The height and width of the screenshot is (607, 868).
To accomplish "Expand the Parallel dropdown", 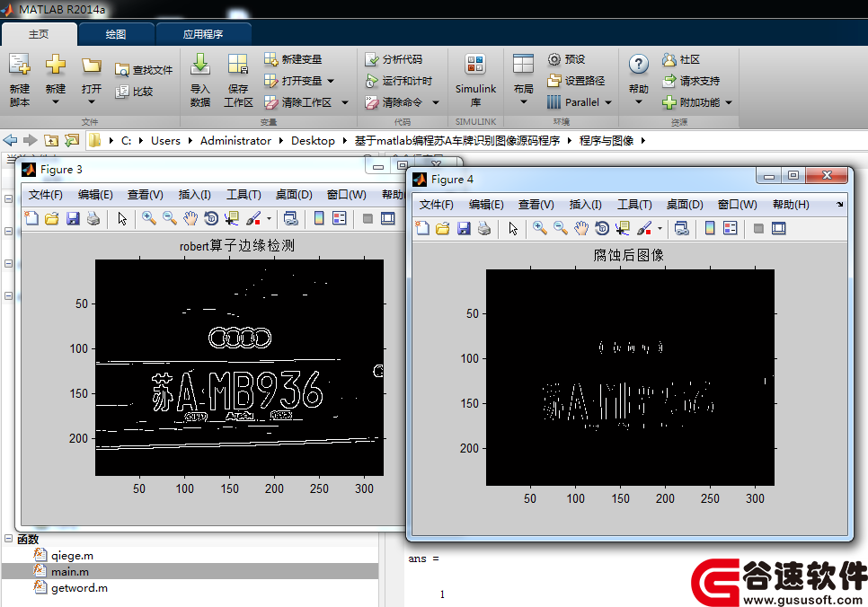I will coord(608,102).
